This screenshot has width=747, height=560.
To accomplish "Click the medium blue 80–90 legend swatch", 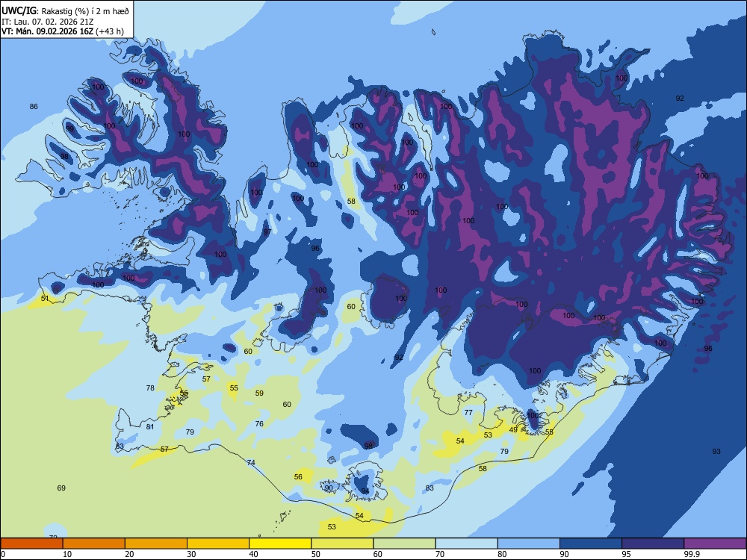I will coord(529,544).
